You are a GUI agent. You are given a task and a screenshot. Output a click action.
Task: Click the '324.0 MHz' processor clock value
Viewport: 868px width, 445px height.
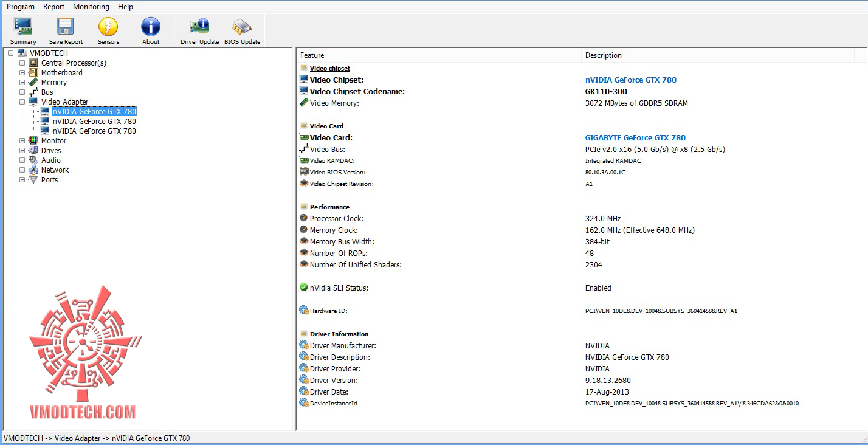pos(603,218)
